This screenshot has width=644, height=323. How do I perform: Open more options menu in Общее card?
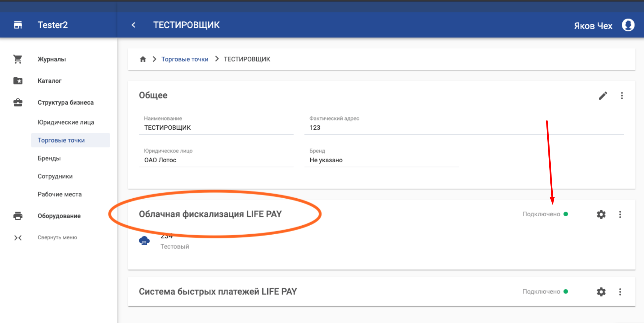coord(622,96)
